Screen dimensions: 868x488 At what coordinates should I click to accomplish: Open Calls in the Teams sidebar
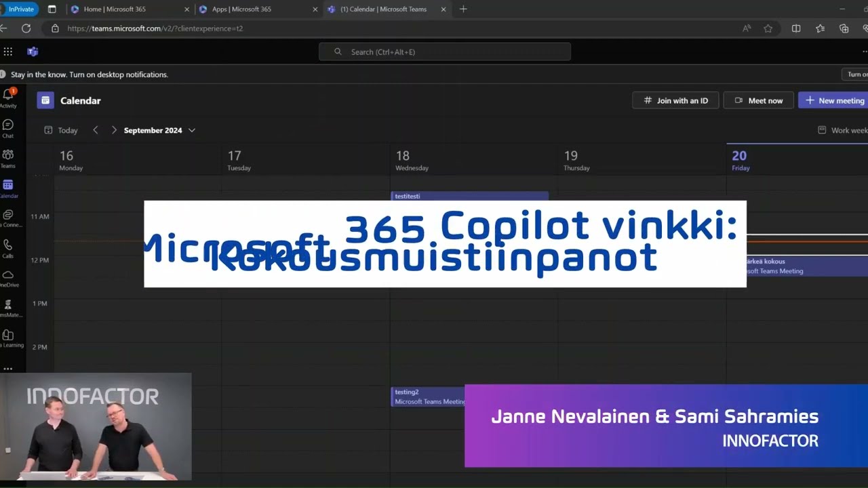point(8,249)
